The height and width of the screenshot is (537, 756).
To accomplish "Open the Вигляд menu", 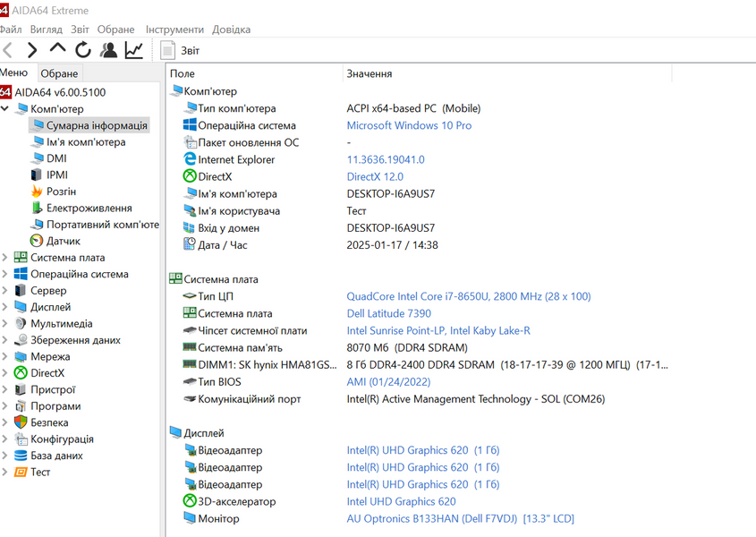I will pyautogui.click(x=47, y=30).
